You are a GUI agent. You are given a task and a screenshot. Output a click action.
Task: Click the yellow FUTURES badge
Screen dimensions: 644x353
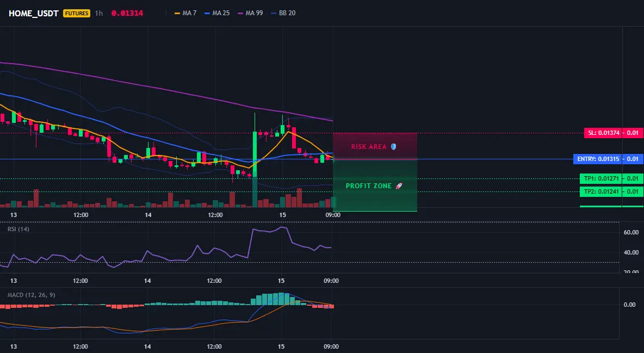pyautogui.click(x=76, y=13)
